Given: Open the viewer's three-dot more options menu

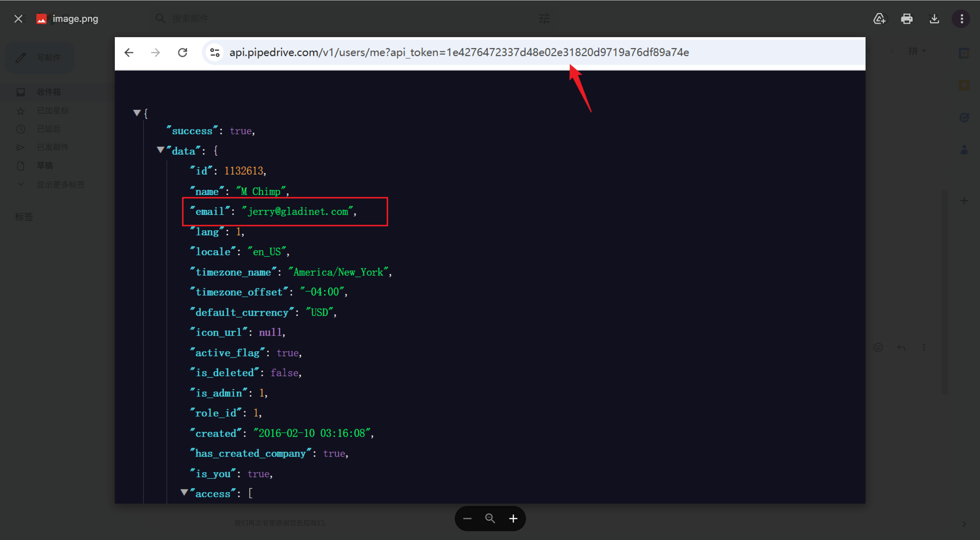Looking at the screenshot, I should pos(962,18).
